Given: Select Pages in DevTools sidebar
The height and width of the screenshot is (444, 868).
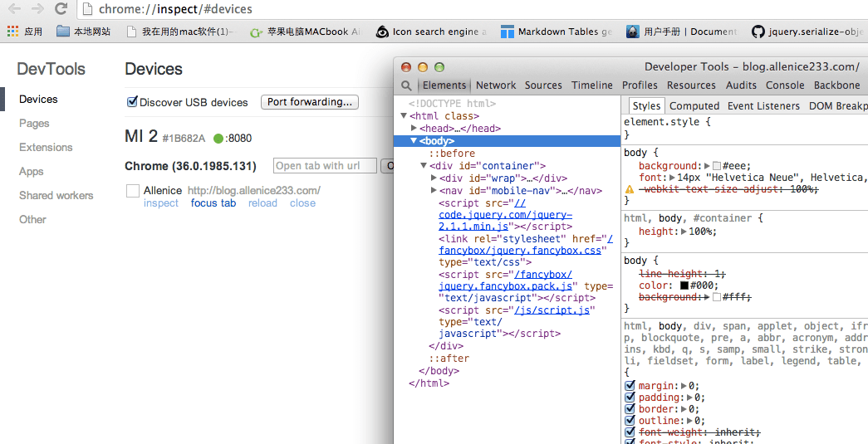Looking at the screenshot, I should 34,124.
